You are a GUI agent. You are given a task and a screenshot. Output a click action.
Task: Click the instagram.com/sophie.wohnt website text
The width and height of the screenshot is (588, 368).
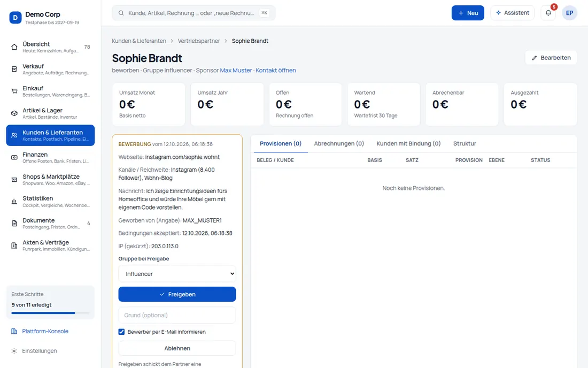pyautogui.click(x=182, y=157)
